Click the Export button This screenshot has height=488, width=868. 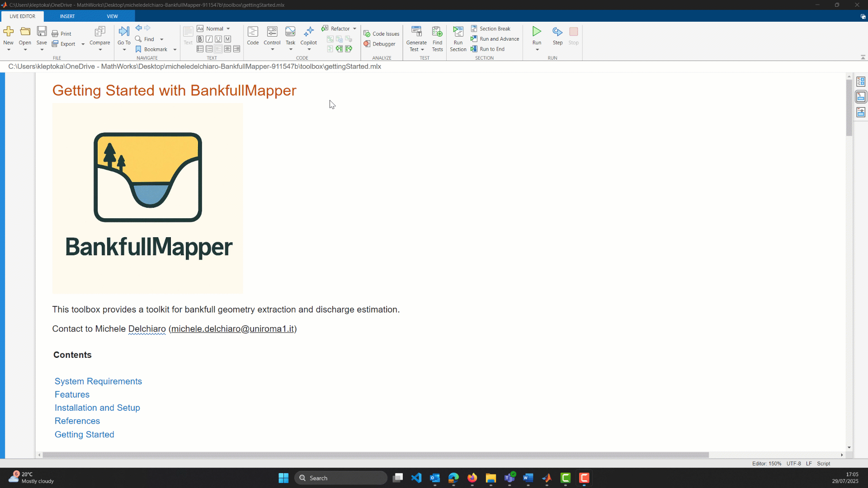(x=64, y=44)
